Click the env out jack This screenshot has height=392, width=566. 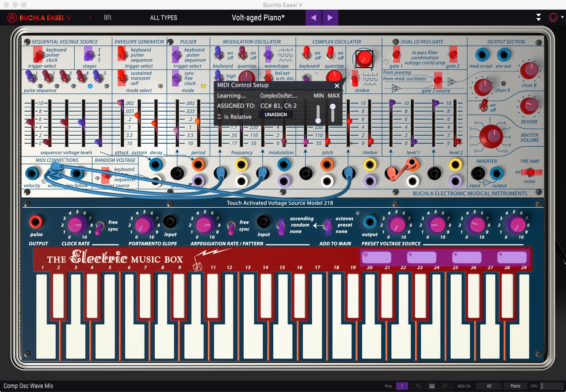pyautogui.click(x=504, y=55)
